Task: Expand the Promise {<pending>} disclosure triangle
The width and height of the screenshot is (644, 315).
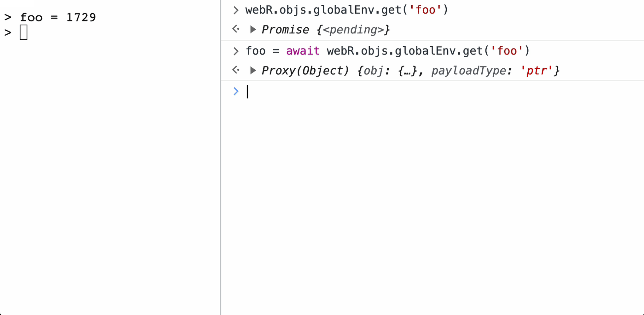Action: [253, 30]
